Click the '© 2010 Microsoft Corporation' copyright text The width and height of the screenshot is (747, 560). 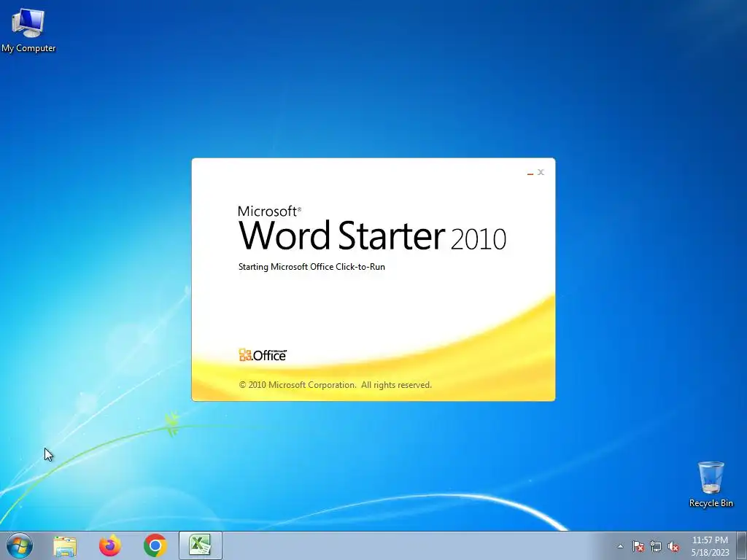pyautogui.click(x=336, y=385)
